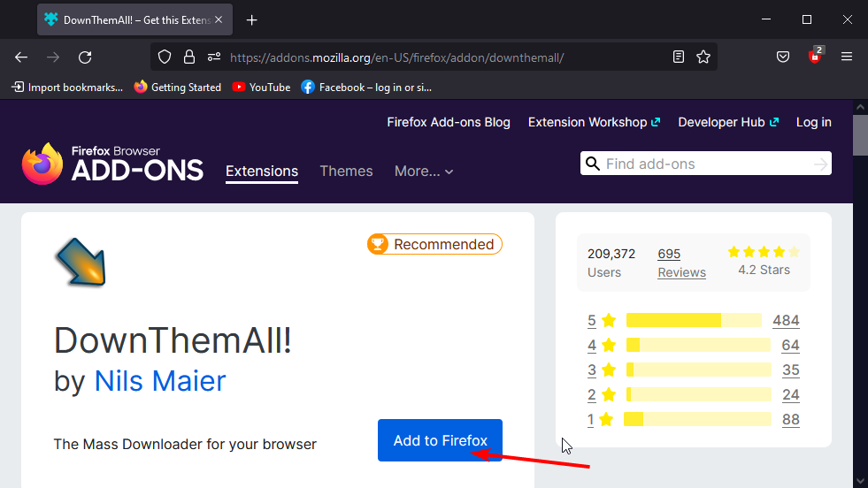This screenshot has width=868, height=488.
Task: Open a new browser tab
Action: tap(252, 20)
